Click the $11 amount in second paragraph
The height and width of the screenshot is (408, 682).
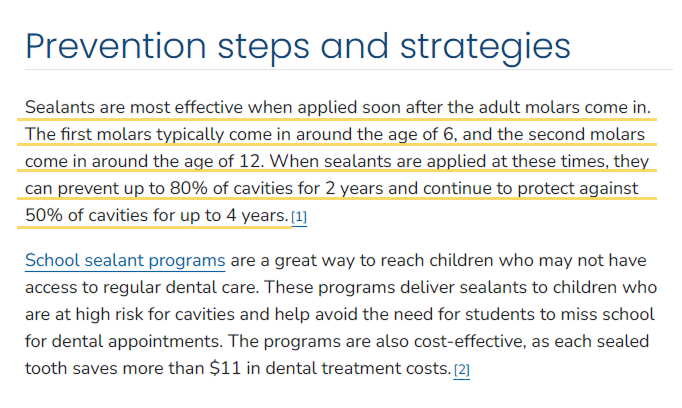tap(225, 368)
